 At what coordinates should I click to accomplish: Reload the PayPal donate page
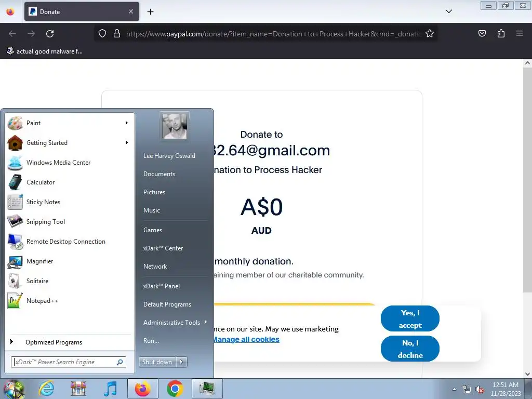point(50,34)
